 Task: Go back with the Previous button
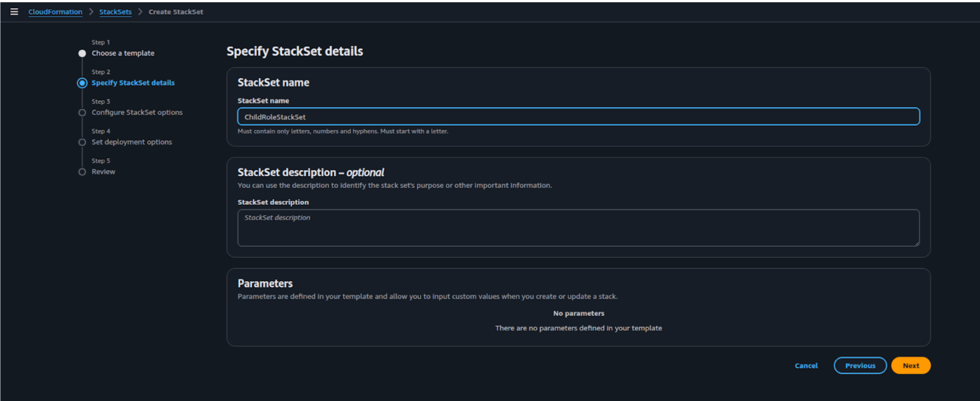tap(860, 366)
